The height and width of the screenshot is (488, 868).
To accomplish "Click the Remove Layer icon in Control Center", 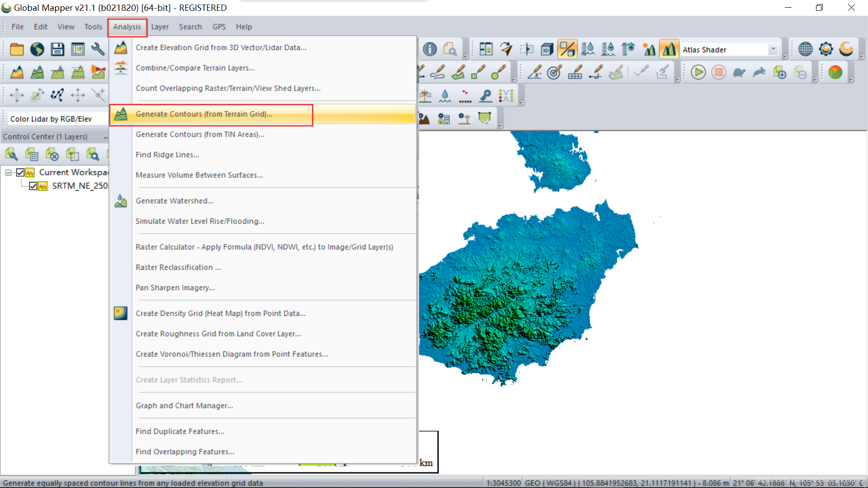I will [52, 155].
